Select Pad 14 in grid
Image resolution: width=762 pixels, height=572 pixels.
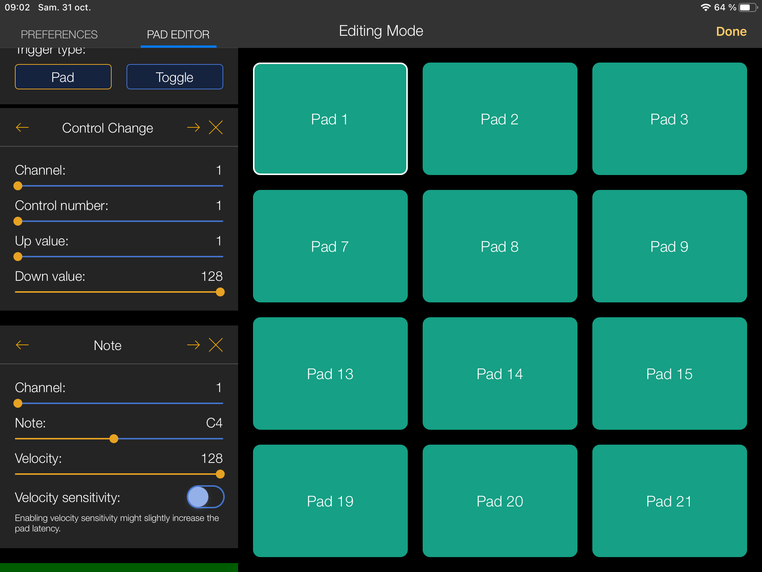[500, 374]
